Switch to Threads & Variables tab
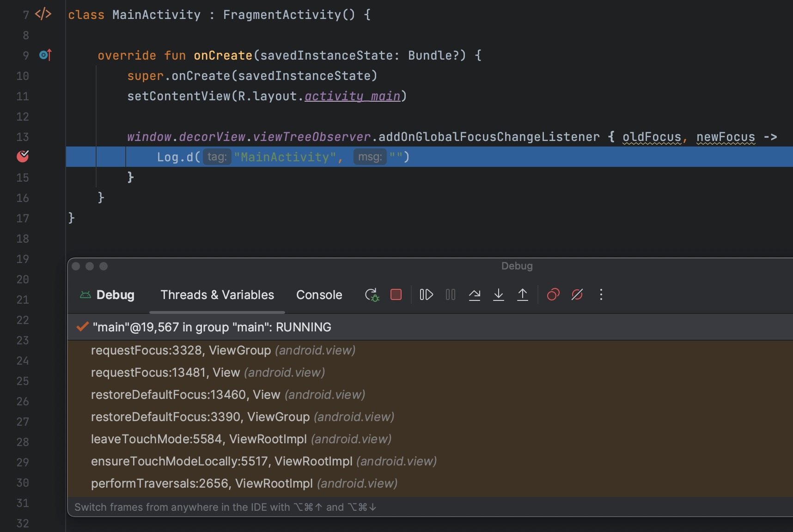The image size is (793, 532). pyautogui.click(x=217, y=295)
